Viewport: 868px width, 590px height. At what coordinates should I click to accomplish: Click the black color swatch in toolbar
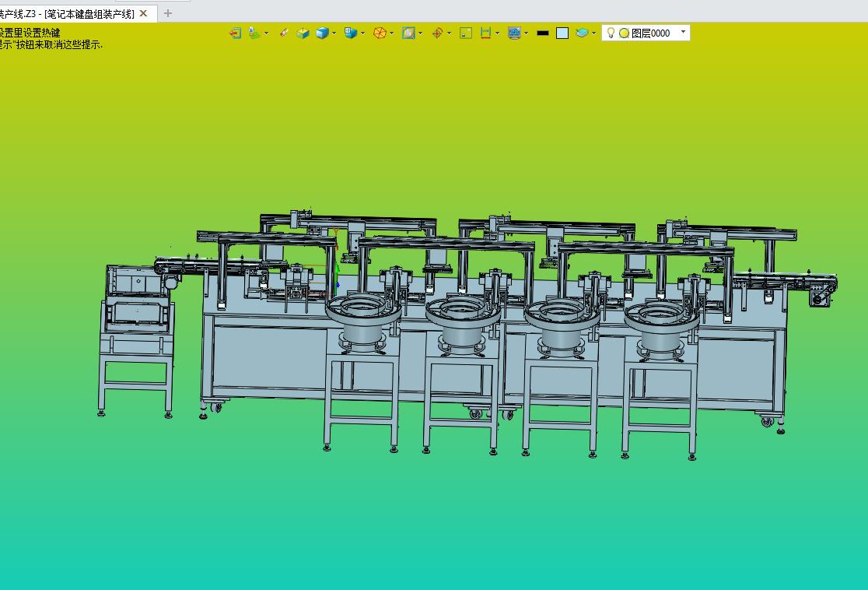coord(543,33)
